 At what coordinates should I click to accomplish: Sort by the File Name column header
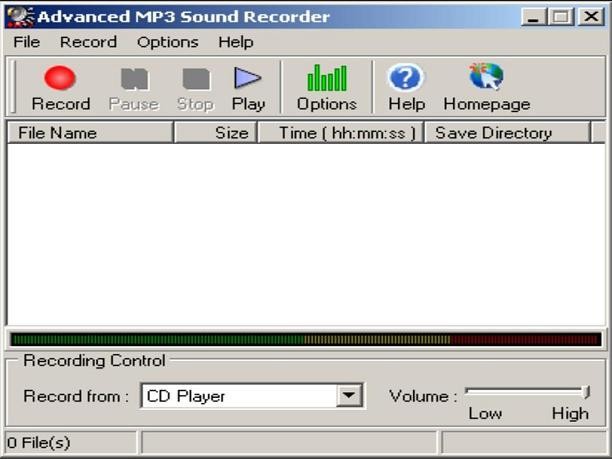point(90,133)
